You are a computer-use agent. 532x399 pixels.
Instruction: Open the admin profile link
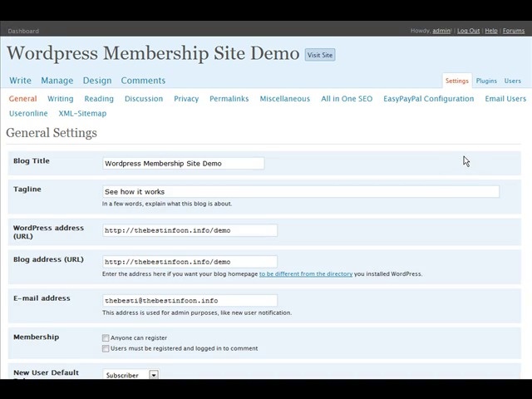pyautogui.click(x=441, y=31)
